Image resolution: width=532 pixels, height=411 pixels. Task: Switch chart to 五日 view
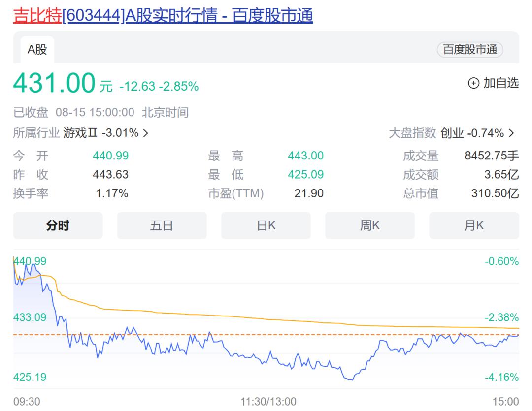coord(162,225)
